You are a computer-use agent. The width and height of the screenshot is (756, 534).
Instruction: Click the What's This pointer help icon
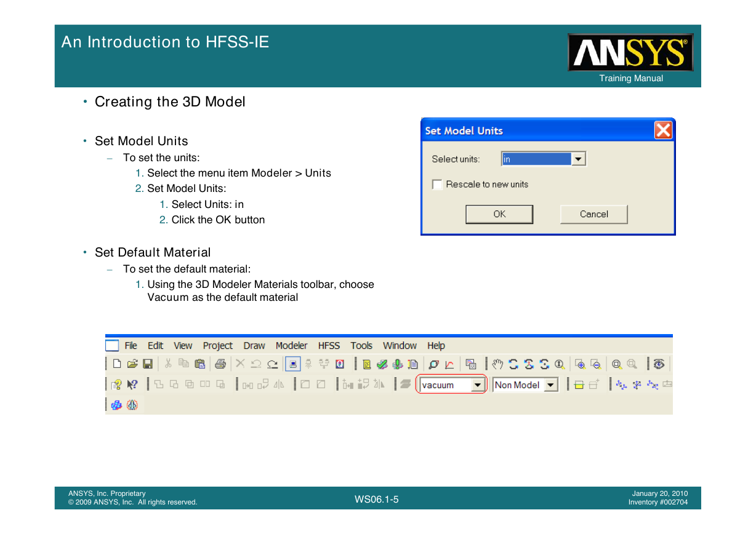point(132,385)
